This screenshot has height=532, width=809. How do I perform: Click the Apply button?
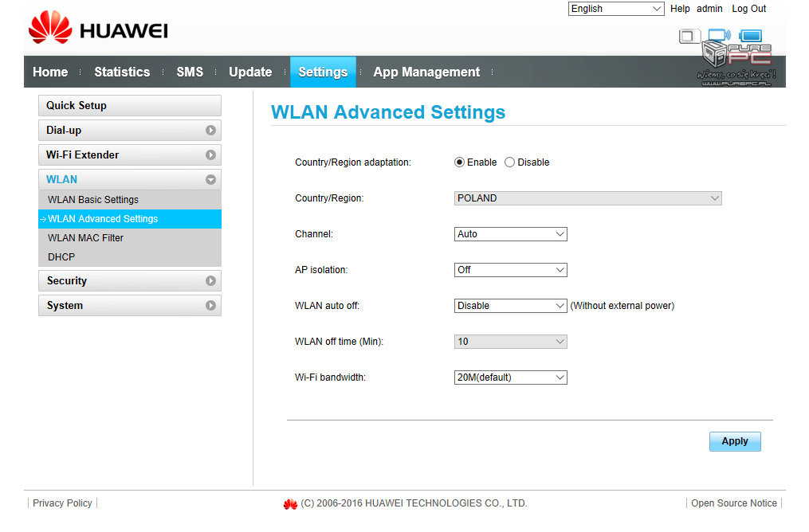[734, 441]
